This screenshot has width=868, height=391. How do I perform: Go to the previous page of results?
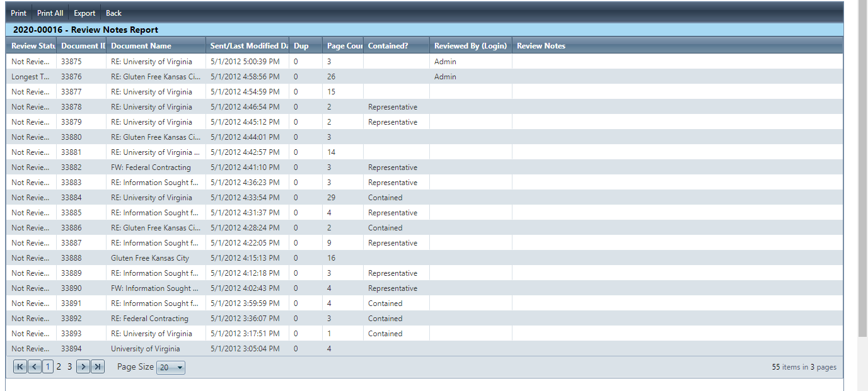(34, 367)
